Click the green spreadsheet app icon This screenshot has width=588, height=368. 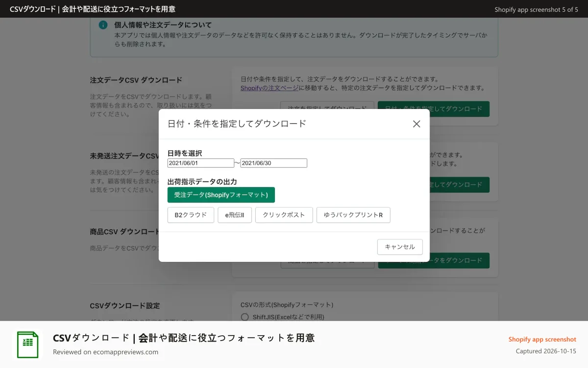click(28, 344)
